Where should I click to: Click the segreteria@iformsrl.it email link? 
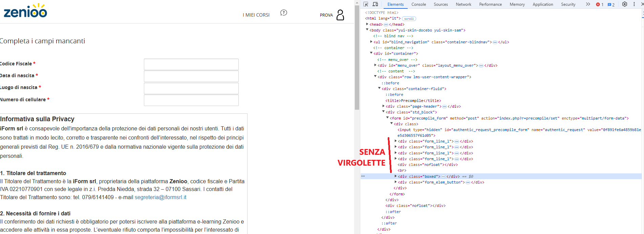(x=160, y=197)
